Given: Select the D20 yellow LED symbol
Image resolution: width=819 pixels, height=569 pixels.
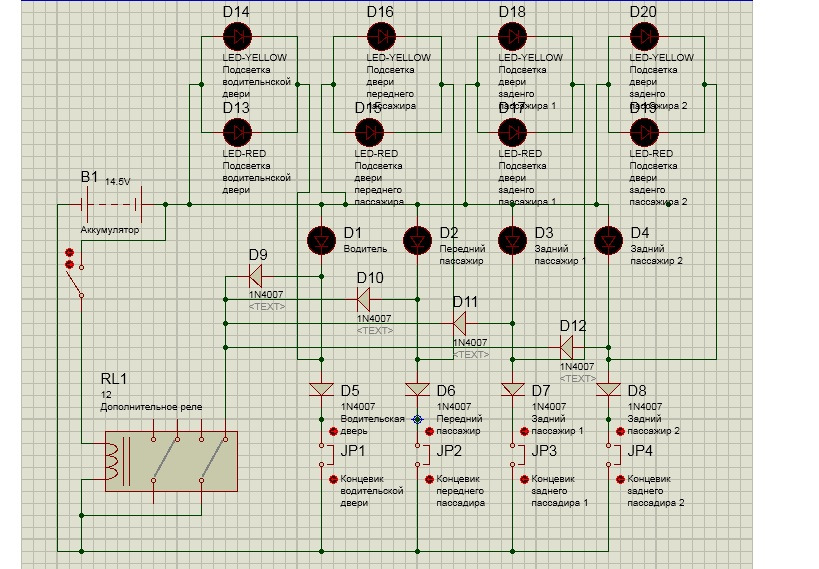Looking at the screenshot, I should 645,37.
